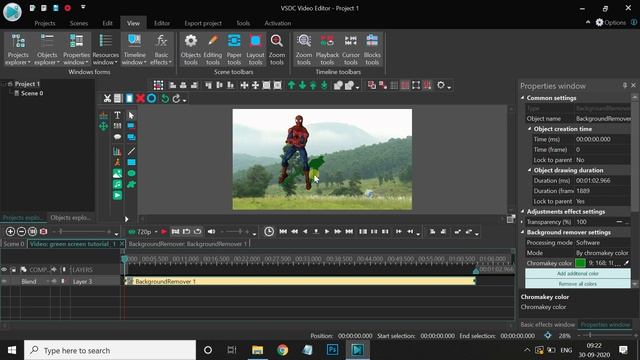Click the green Undo arrow
The width and height of the screenshot is (640, 360).
[164, 98]
